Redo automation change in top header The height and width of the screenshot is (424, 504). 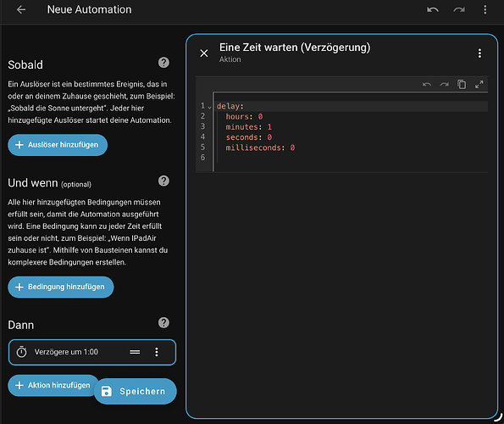[459, 9]
